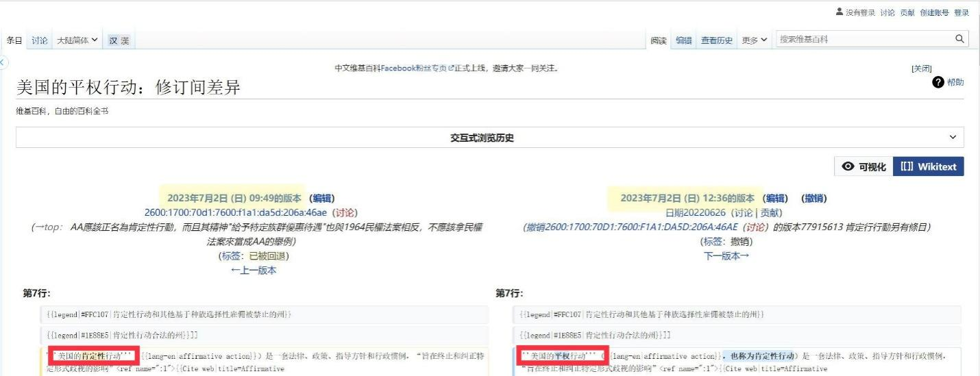Go to ←上一版本
980x376 pixels.
tap(253, 270)
